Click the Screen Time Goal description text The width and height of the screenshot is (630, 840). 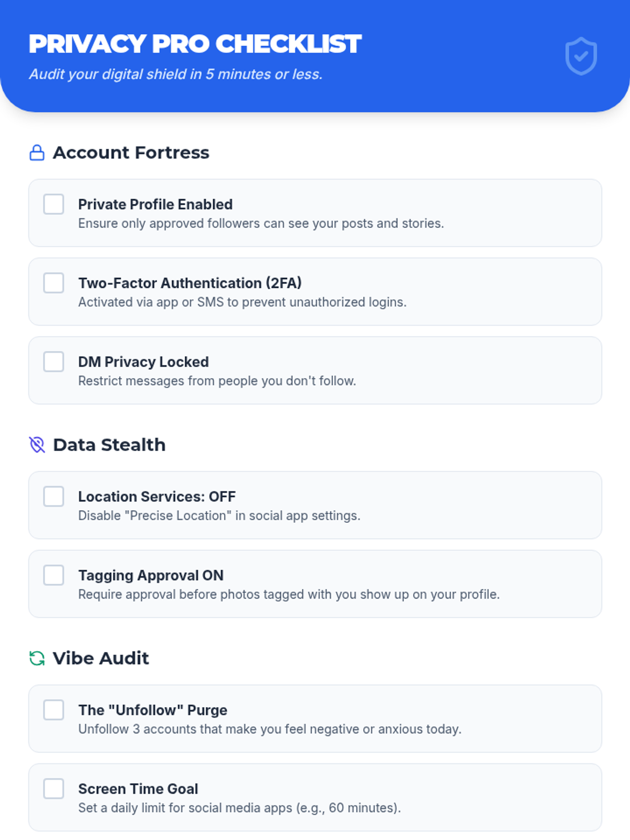[239, 808]
